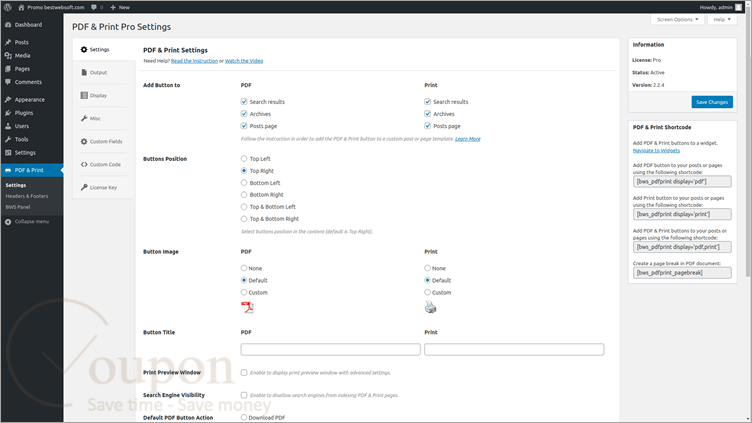
Task: Click the Collapse menu arrow icon
Action: tap(8, 222)
